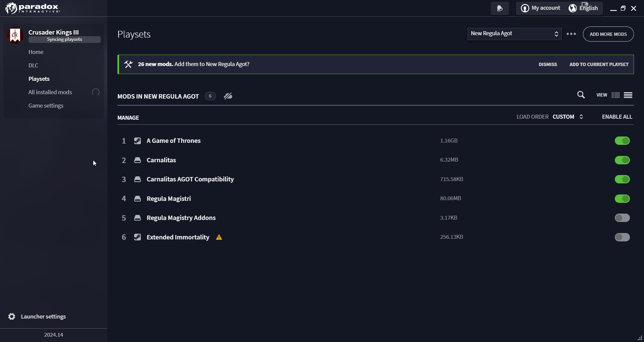The width and height of the screenshot is (644, 342).
Task: Click the Syncing playsets progress bar
Action: click(x=64, y=40)
